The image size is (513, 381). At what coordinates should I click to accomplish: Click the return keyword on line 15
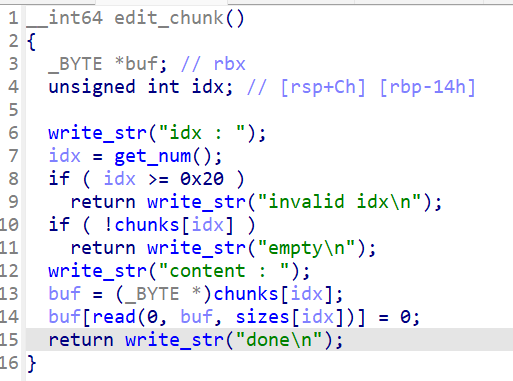tap(81, 340)
